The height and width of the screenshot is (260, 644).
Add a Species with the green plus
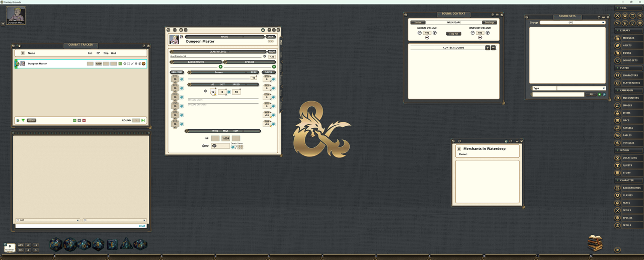tap(274, 66)
